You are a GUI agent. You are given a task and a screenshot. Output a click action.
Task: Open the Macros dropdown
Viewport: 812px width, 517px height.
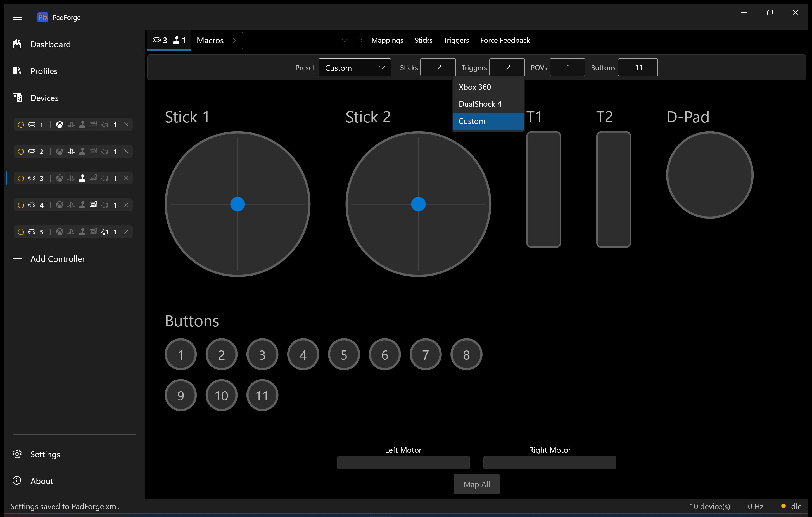coord(297,40)
